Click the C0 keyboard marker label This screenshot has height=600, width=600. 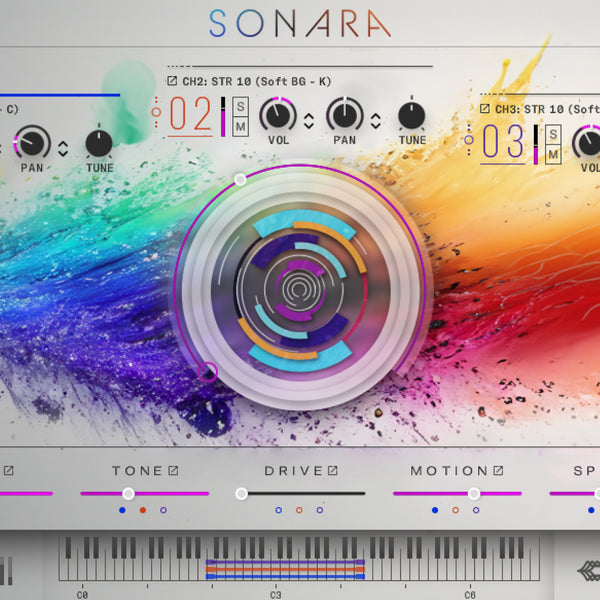[x=82, y=595]
